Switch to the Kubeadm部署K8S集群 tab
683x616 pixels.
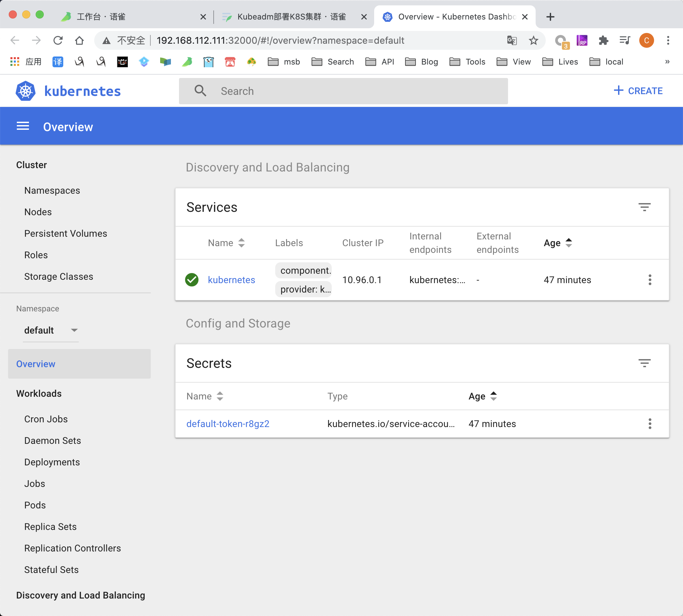[x=291, y=16]
